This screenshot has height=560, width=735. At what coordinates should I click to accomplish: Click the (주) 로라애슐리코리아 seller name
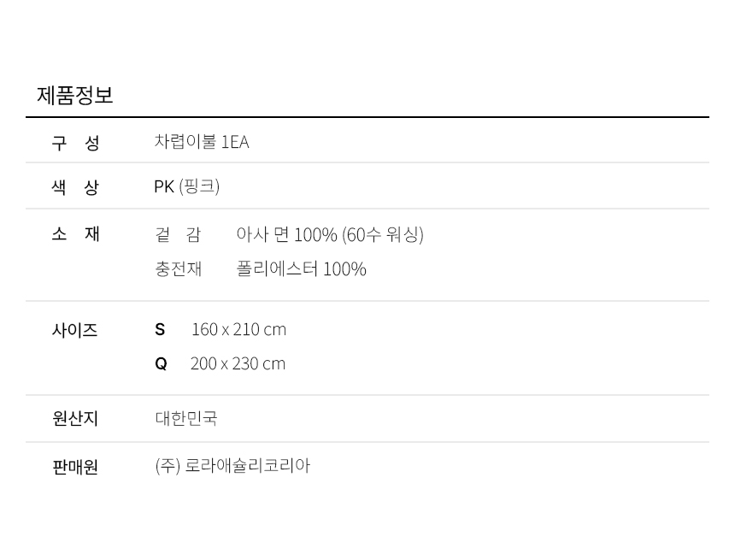(x=232, y=466)
